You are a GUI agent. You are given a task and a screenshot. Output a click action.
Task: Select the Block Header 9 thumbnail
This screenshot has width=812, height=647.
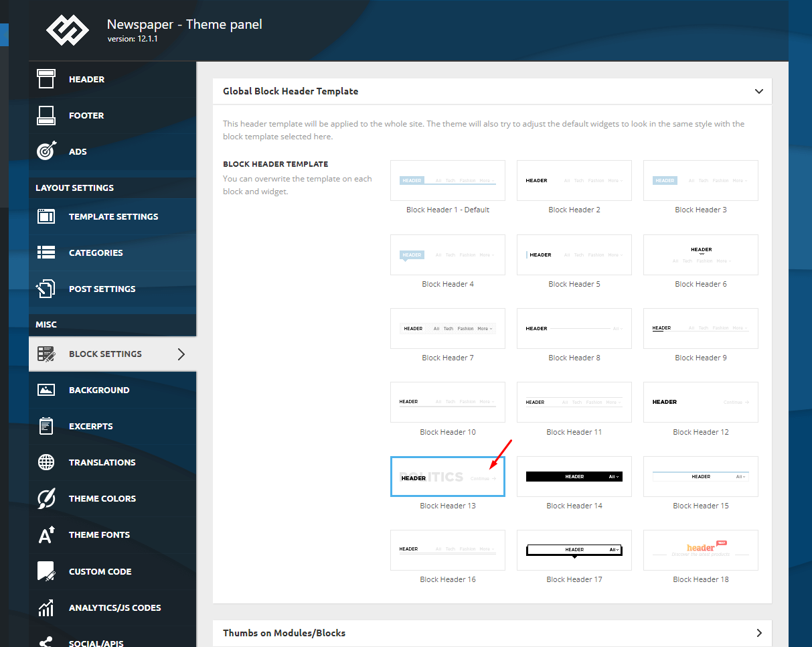pos(701,328)
